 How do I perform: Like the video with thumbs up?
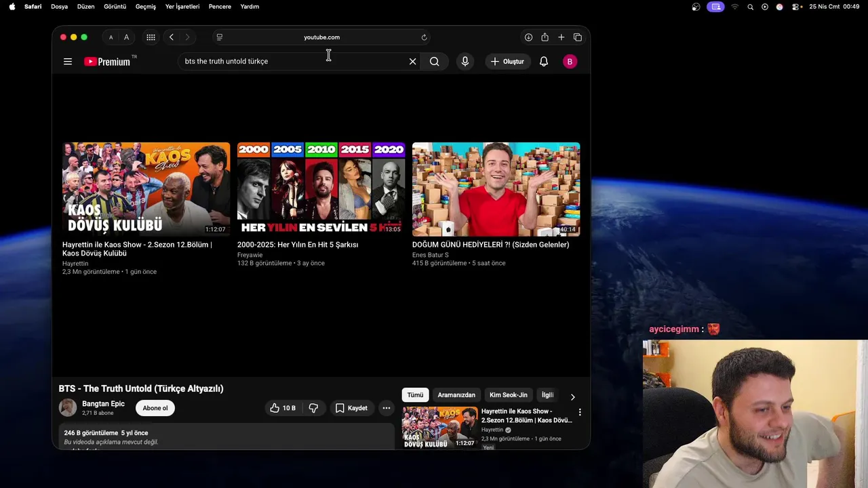[x=283, y=408]
